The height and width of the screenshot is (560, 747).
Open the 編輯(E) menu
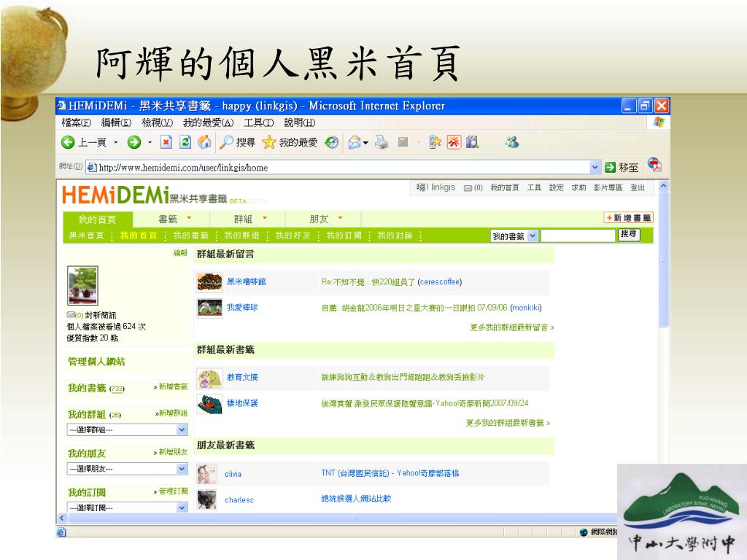pyautogui.click(x=116, y=122)
